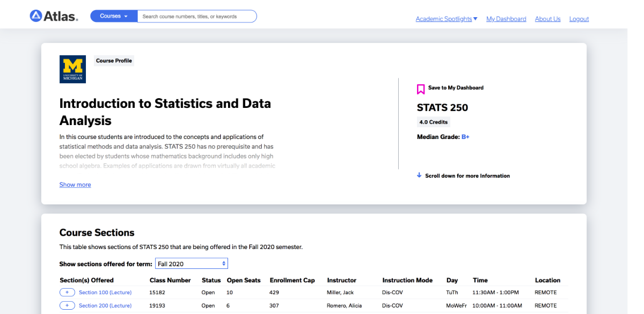Open Section 100 (Lecture) link
644x314 pixels.
pyautogui.click(x=105, y=293)
